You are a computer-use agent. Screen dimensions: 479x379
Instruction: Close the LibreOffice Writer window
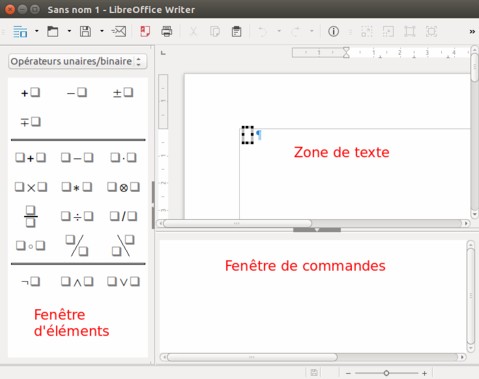(x=10, y=9)
